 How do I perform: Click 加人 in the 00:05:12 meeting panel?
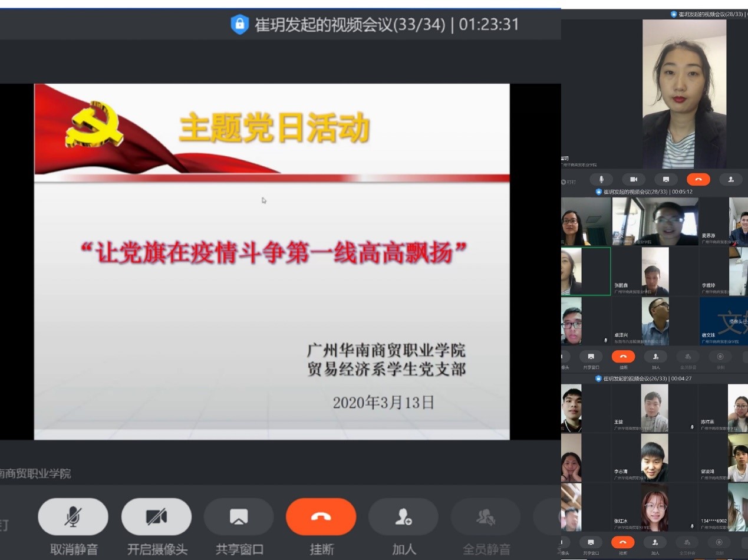click(x=655, y=357)
